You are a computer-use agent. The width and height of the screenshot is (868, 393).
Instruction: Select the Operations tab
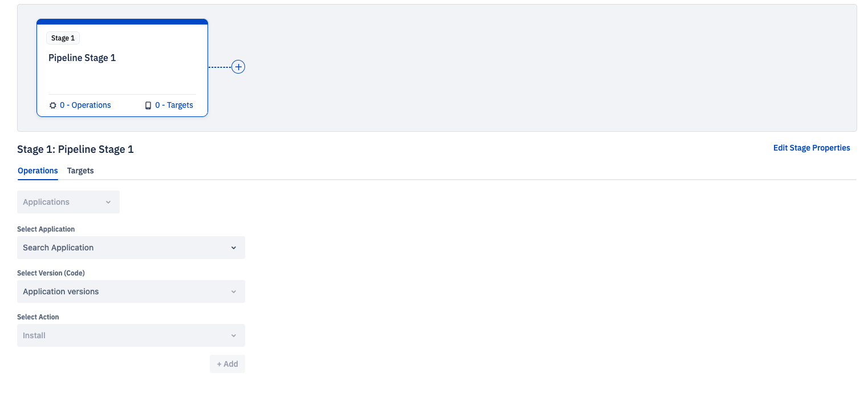[38, 171]
